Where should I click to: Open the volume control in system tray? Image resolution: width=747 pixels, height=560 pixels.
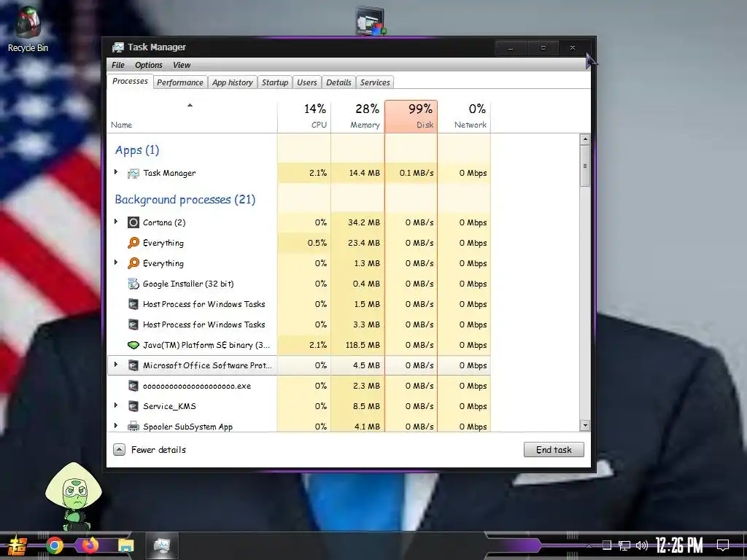(642, 545)
